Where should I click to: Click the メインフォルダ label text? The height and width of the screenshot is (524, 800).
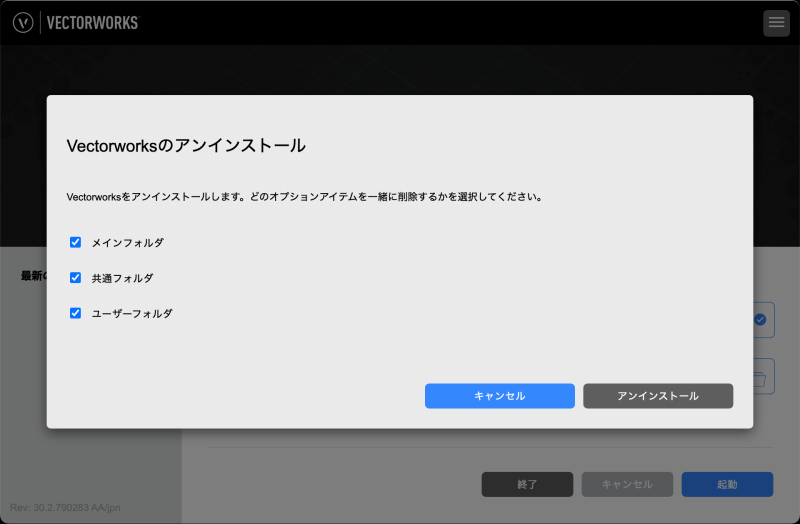[128, 243]
